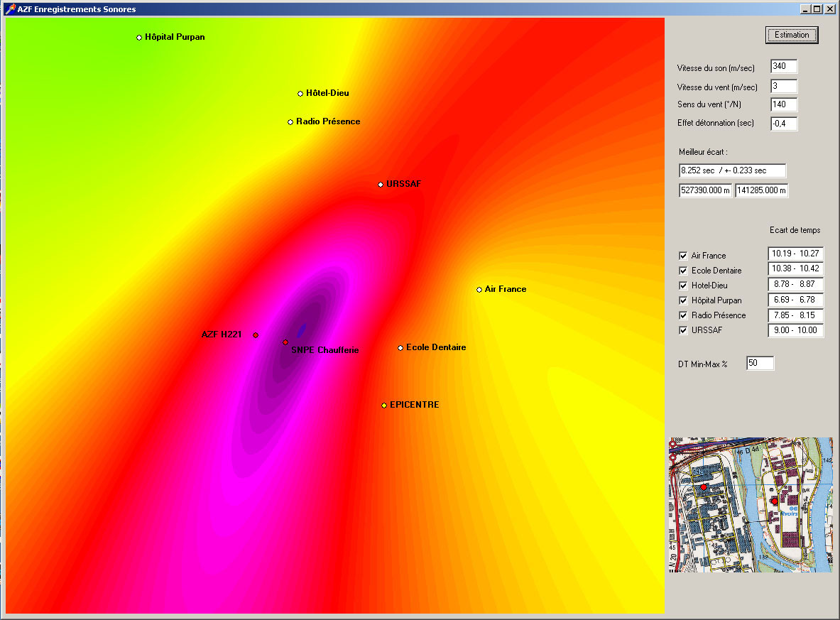Click the blue best-estimate spot on heatmap
Viewport: 840px width, 620px height.
tap(302, 330)
